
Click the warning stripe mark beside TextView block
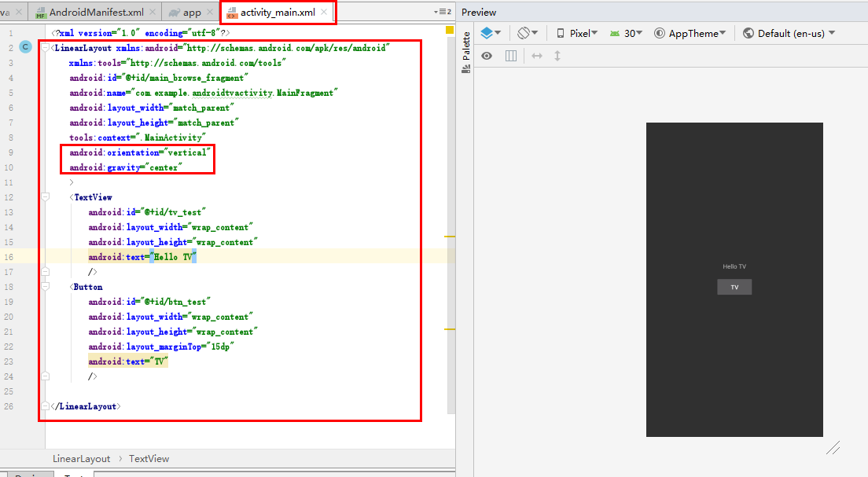point(450,237)
